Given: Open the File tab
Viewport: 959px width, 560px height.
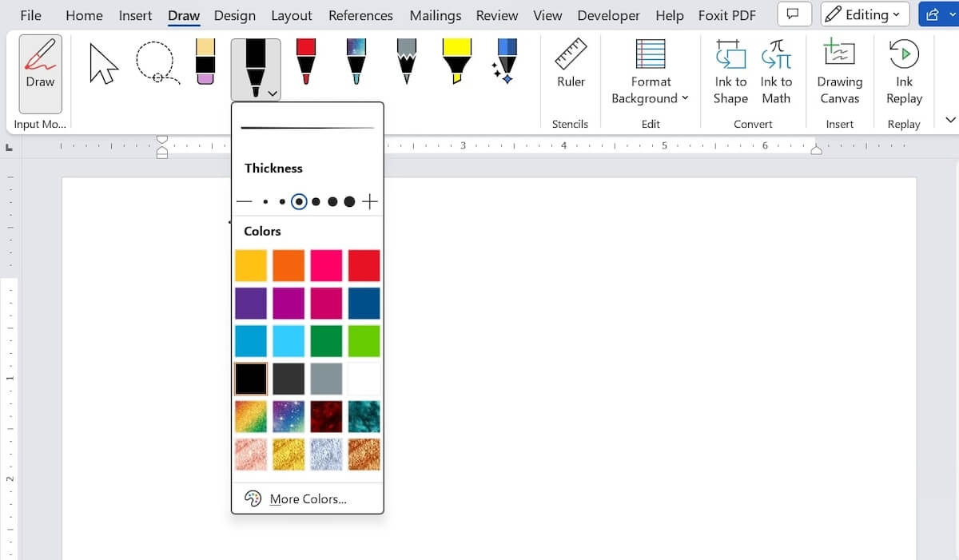Looking at the screenshot, I should [30, 15].
